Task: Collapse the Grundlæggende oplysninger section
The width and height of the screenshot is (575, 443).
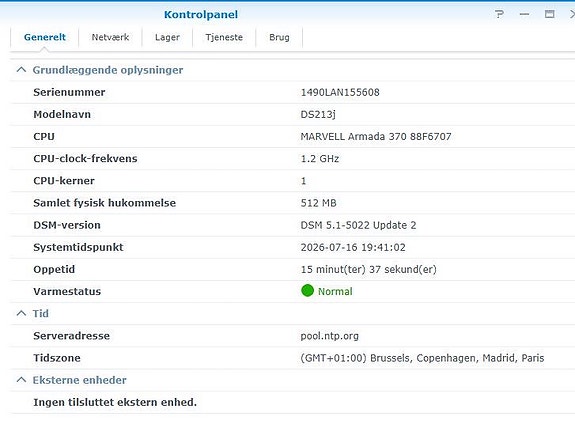Action: tap(21, 70)
